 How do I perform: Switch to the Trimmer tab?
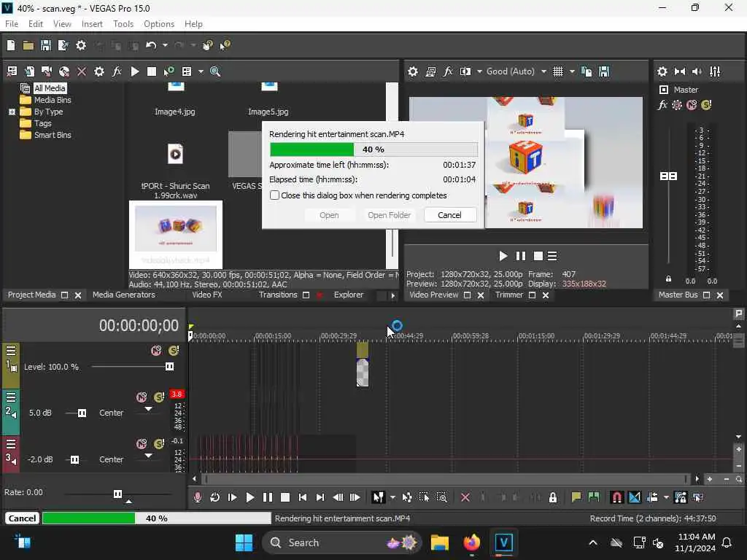[508, 295]
